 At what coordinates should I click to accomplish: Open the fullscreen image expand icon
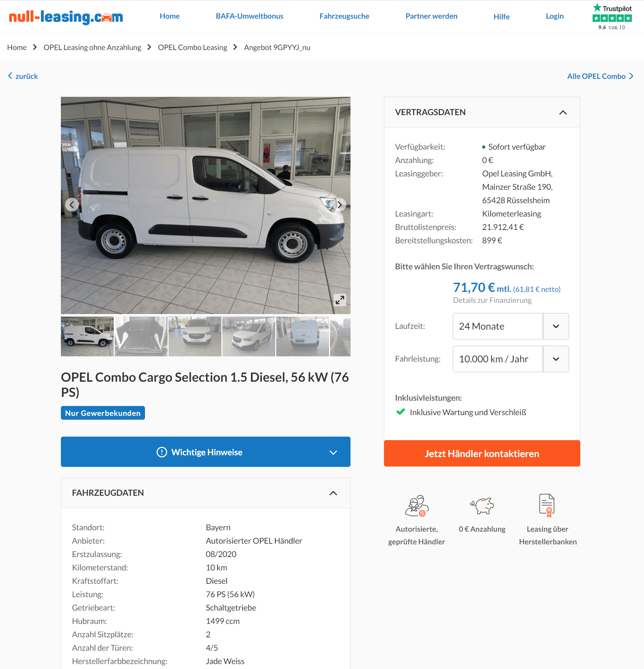pos(340,300)
